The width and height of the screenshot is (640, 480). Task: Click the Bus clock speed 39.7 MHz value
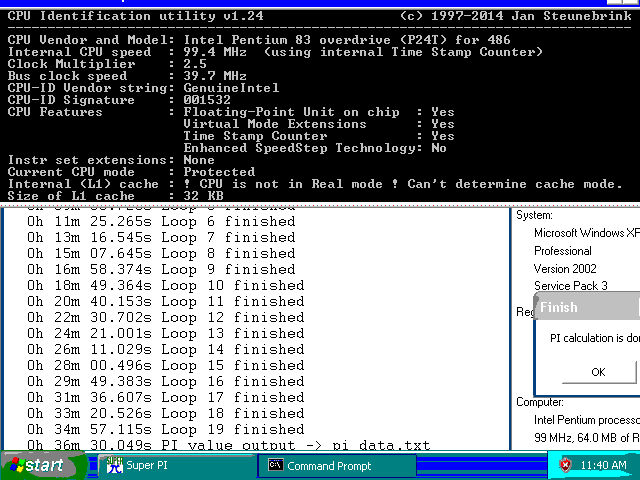(x=215, y=76)
